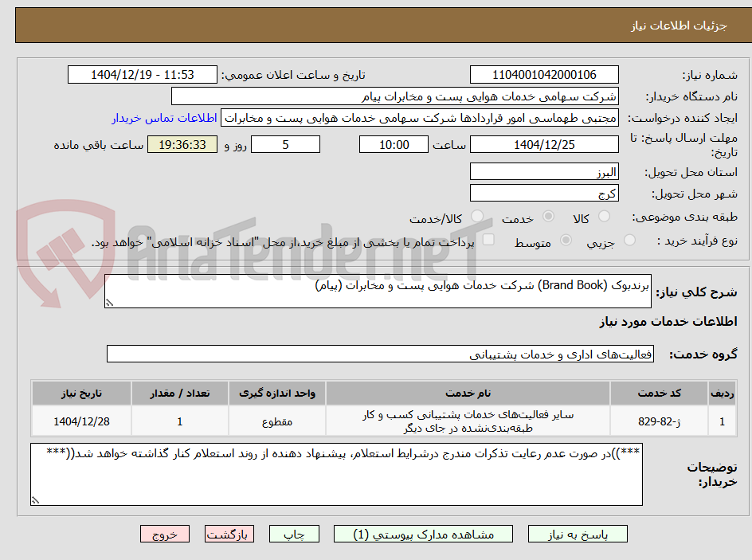Click the remaining days field 5
752x560 pixels.
coord(285,144)
